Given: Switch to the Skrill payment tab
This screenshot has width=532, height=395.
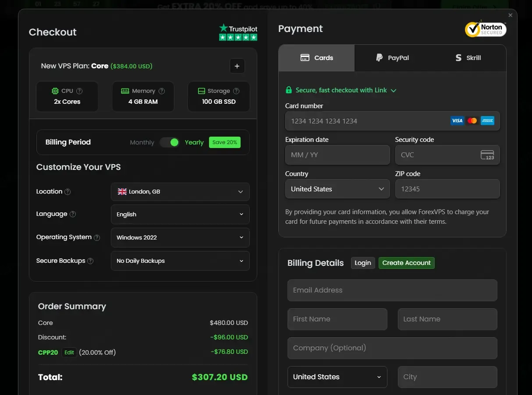Looking at the screenshot, I should [468, 58].
